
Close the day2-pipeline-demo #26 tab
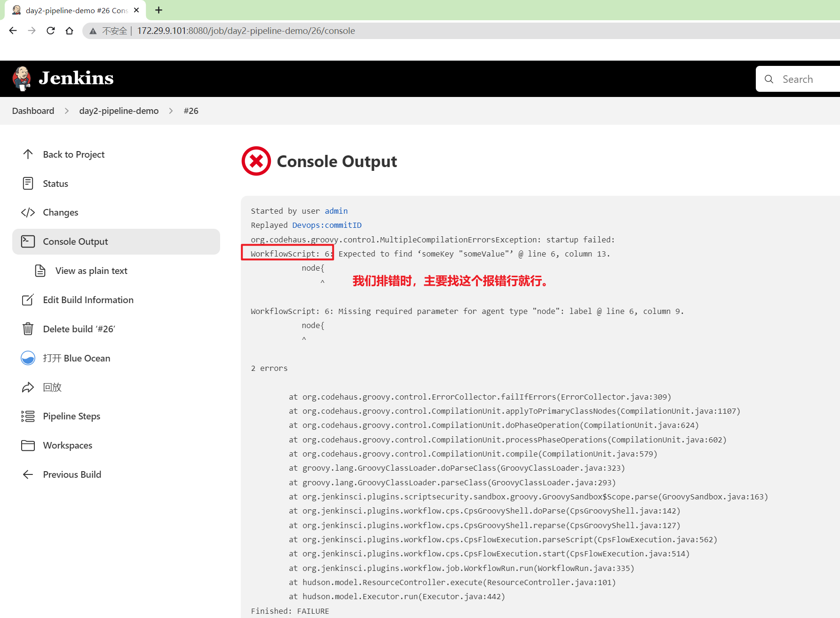(x=136, y=10)
